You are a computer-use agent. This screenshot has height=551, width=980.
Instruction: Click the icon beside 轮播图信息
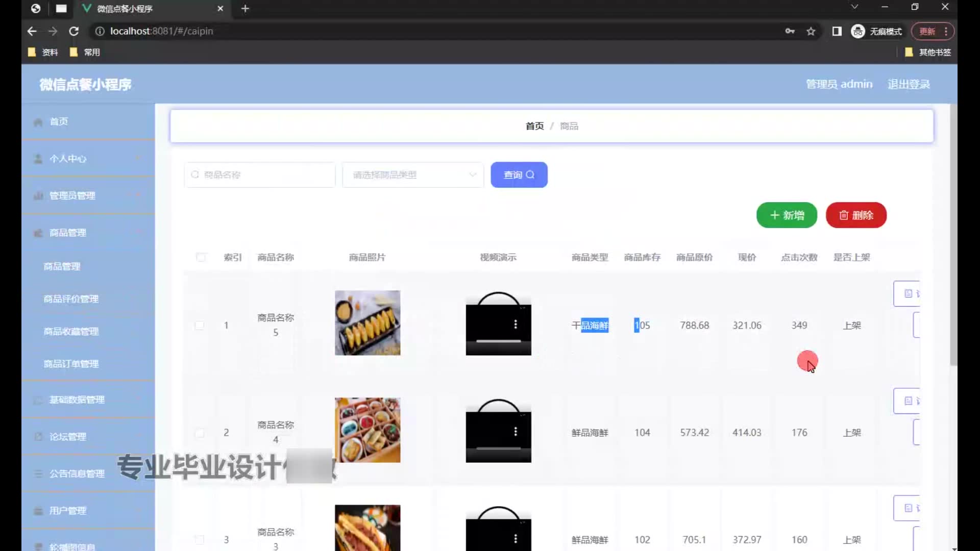38,547
